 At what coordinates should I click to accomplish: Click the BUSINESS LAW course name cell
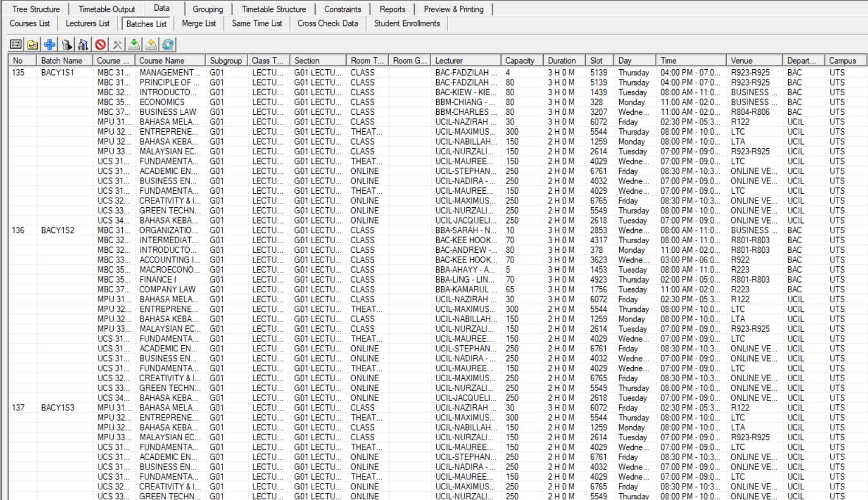(168, 112)
